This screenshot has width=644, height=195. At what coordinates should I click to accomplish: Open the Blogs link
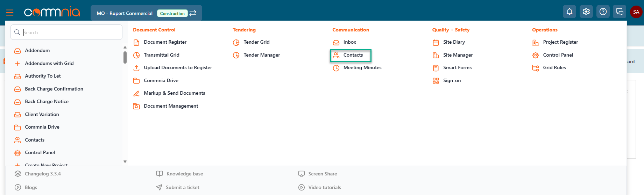[x=31, y=187]
